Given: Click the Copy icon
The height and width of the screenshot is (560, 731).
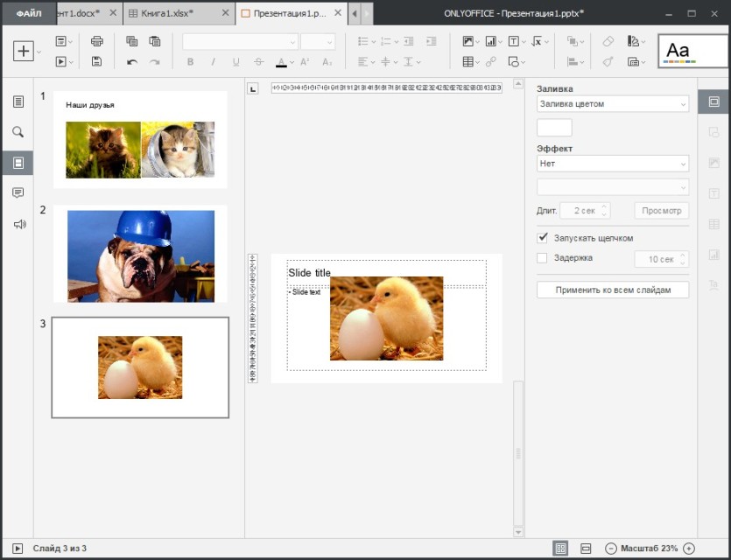Looking at the screenshot, I should pos(132,41).
